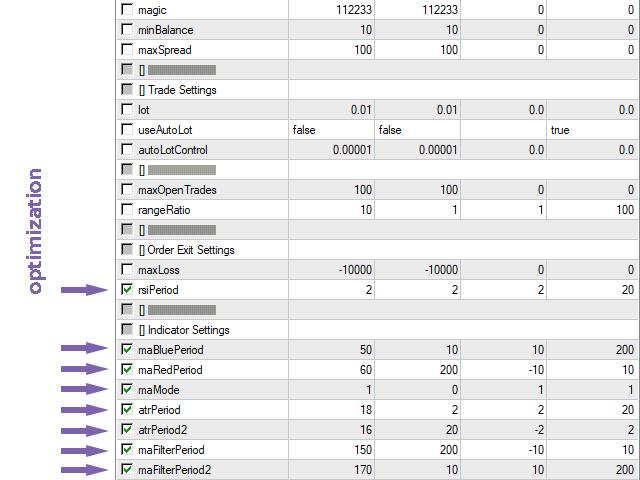This screenshot has width=640, height=480.
Task: Select atrPeriod2 value 16
Action: (331, 429)
